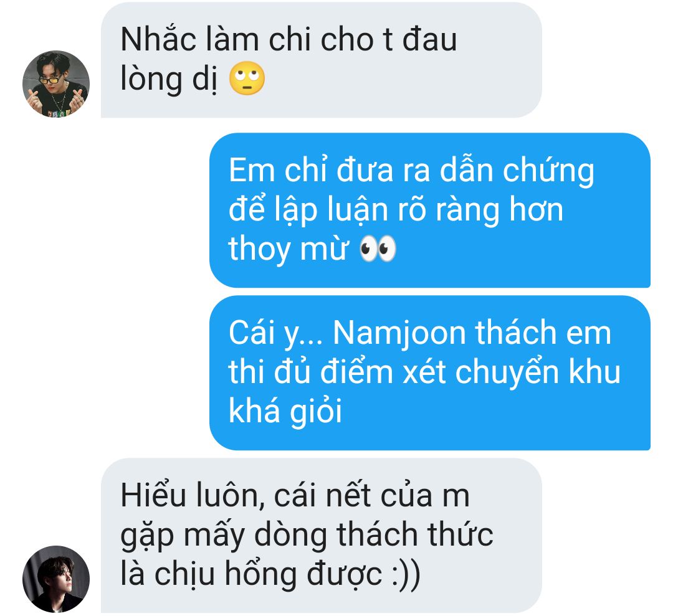
Task: Select the blue message starting "Cái y... Namjoon"
Action: click(429, 372)
